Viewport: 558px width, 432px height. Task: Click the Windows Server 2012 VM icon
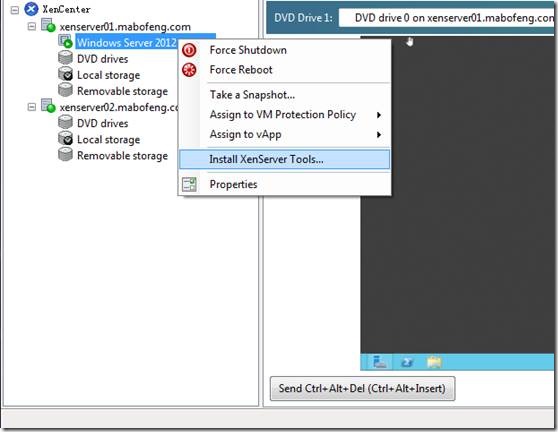pos(65,42)
